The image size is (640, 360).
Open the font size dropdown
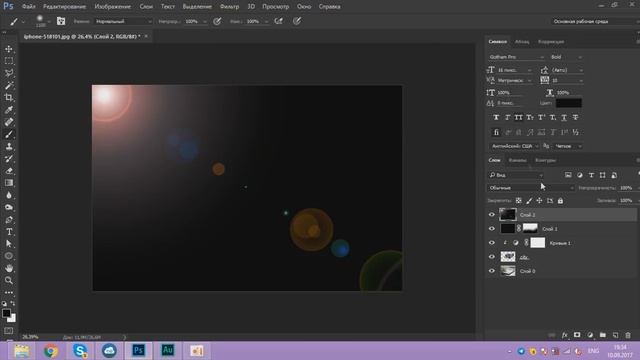point(514,70)
